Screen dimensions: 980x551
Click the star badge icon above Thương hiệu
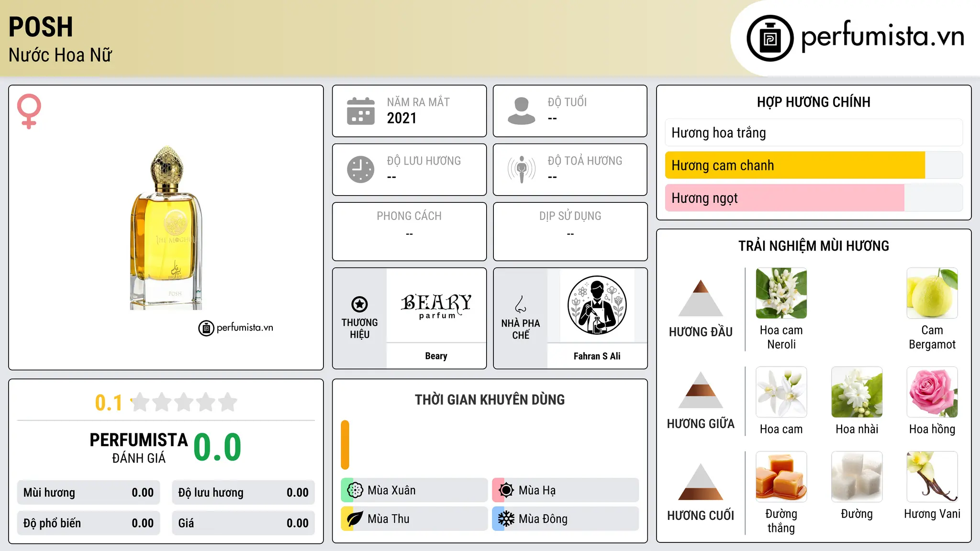(359, 304)
